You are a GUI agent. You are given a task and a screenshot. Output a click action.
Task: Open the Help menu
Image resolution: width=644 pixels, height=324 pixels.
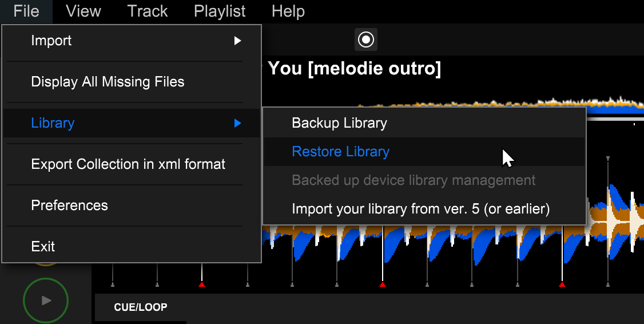pos(288,11)
